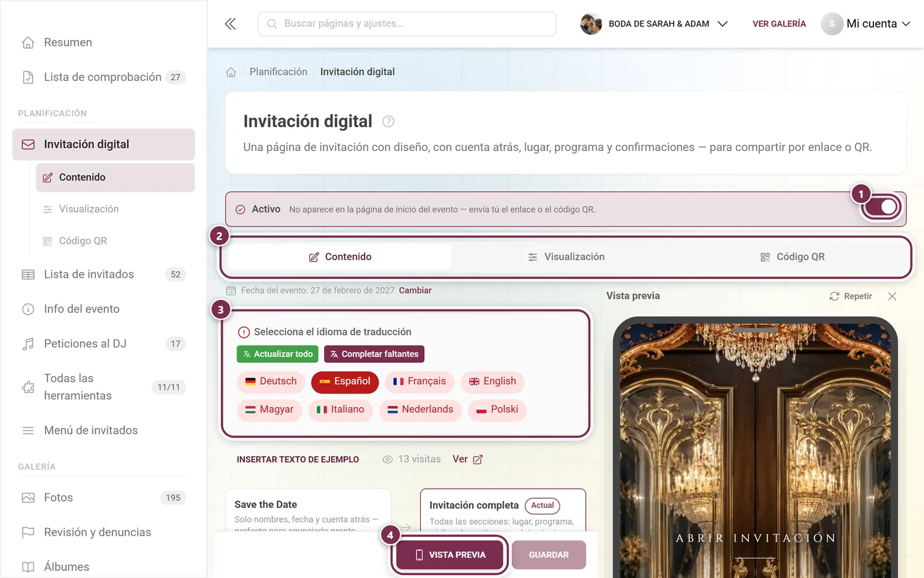Select the Español language chip
Viewport: 924px width, 578px height.
click(x=345, y=381)
